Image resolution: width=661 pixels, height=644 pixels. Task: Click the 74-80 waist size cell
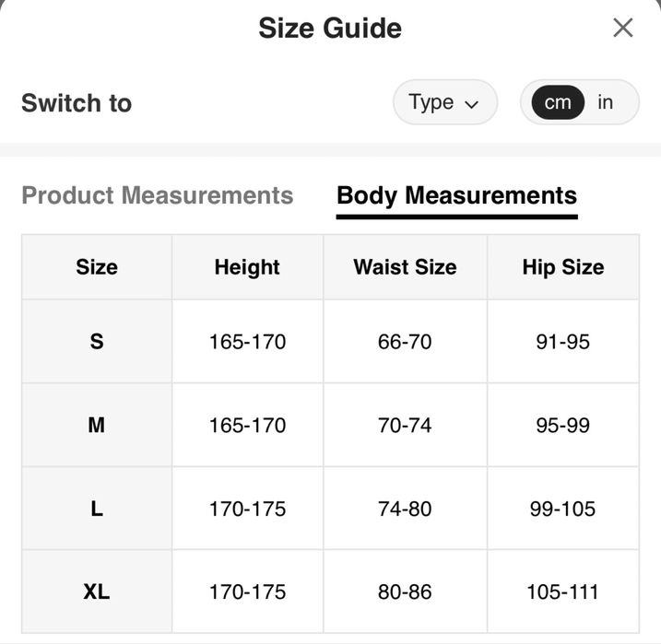pyautogui.click(x=405, y=509)
